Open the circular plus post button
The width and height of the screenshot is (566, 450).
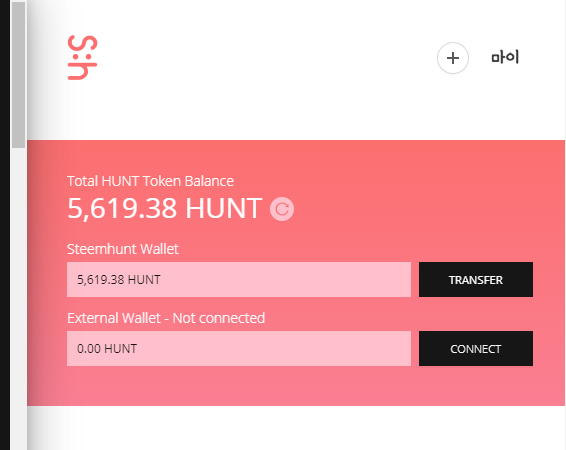tap(453, 58)
